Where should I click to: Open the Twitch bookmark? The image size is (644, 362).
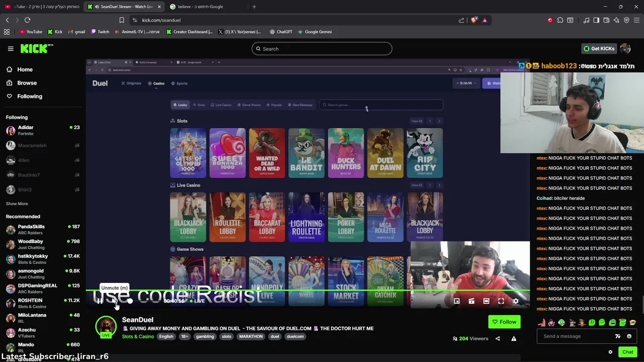coord(100,32)
